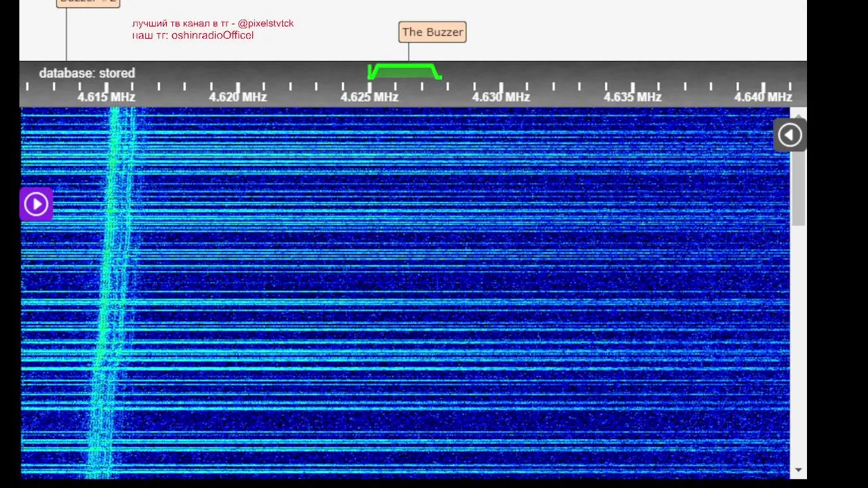Image resolution: width=868 pixels, height=488 pixels.
Task: Click the 4.640 MHz frequency label
Action: pyautogui.click(x=763, y=97)
